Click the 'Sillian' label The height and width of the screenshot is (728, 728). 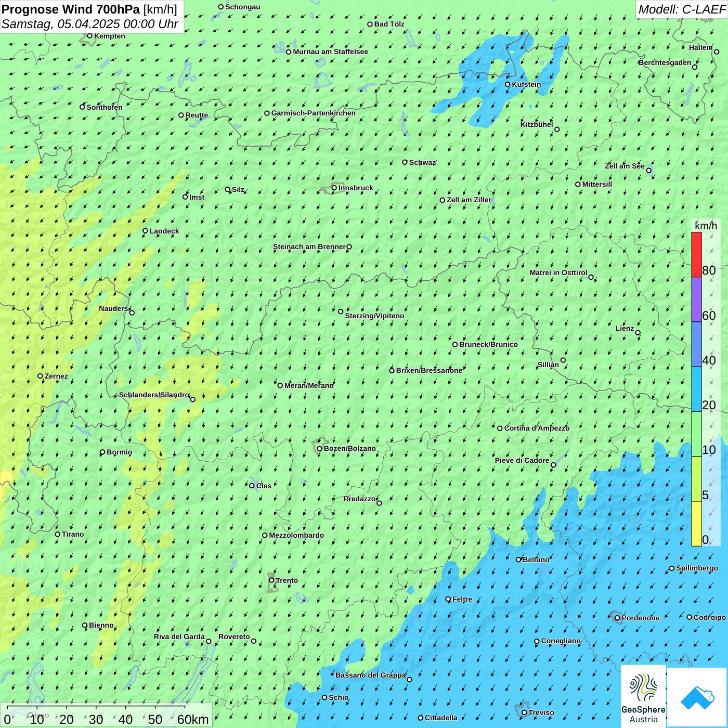(x=548, y=365)
